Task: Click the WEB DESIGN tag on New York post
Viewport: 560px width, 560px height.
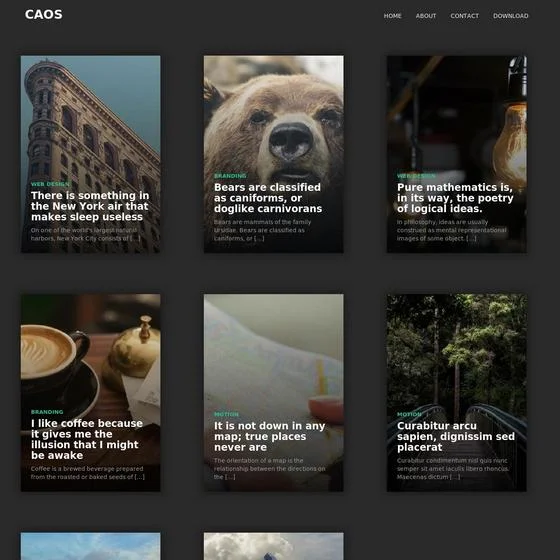Action: click(50, 184)
